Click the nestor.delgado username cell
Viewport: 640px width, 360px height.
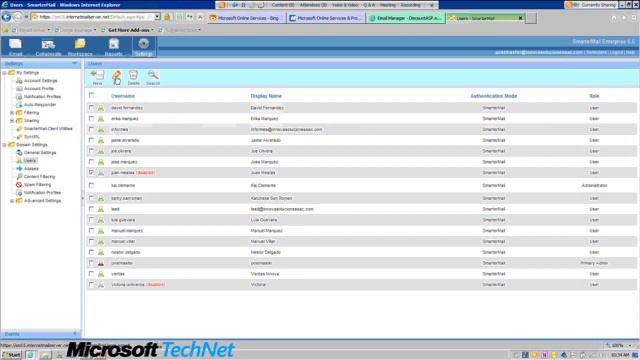[x=126, y=252]
